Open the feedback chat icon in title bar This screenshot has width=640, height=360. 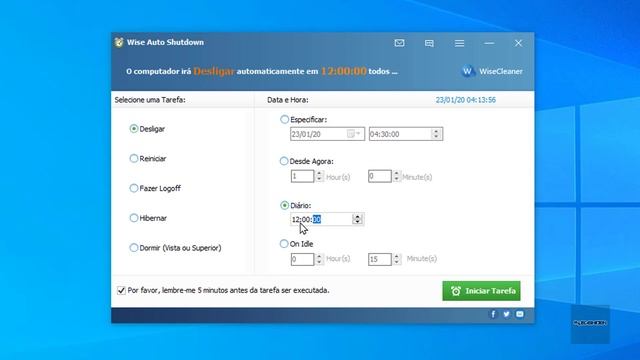[429, 43]
